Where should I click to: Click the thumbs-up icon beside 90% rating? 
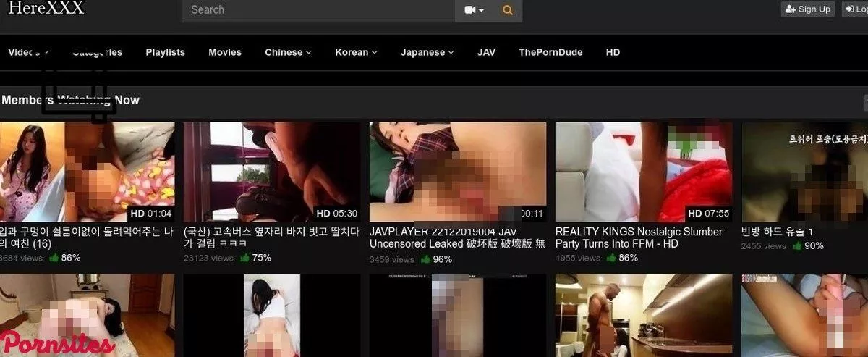(797, 246)
